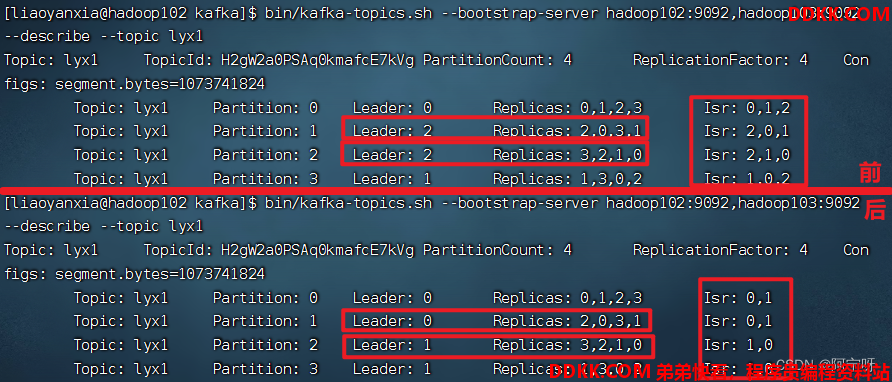Click the text 'Isr: 0,1,2'
892x382 pixels.
747,108
